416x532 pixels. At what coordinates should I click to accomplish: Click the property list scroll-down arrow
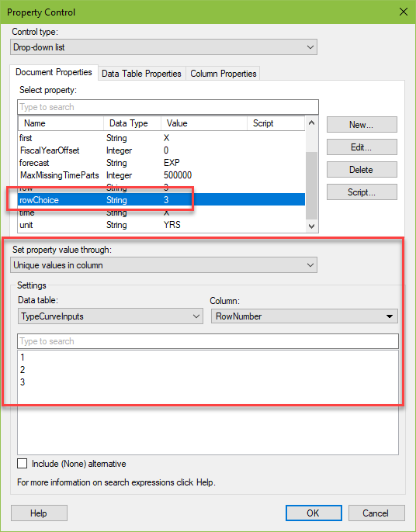click(x=311, y=226)
